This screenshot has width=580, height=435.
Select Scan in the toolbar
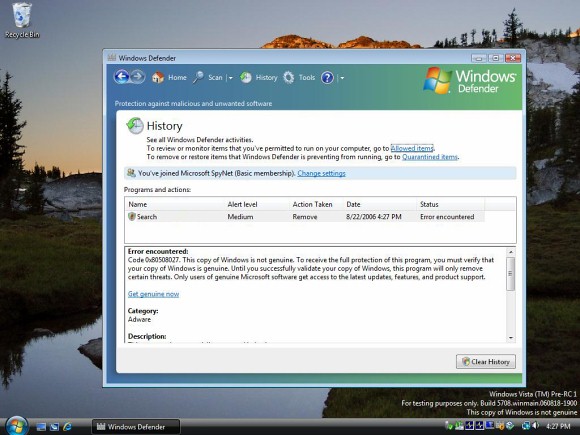215,77
